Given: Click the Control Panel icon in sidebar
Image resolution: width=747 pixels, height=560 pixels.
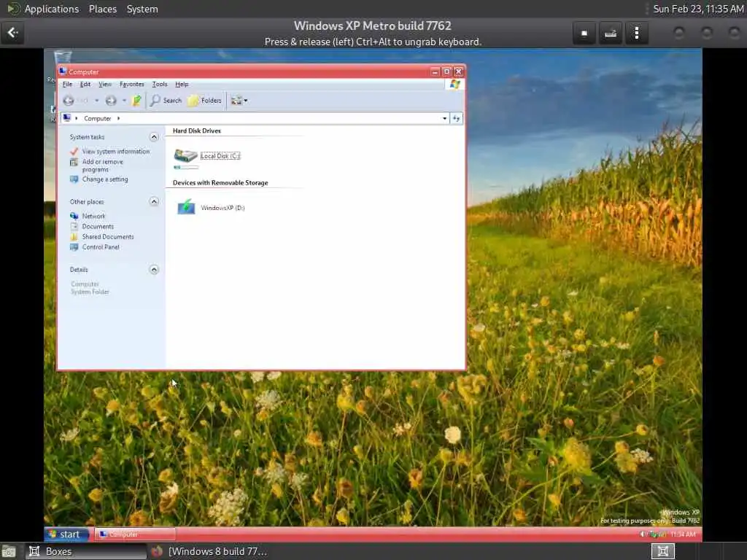Looking at the screenshot, I should 74,247.
